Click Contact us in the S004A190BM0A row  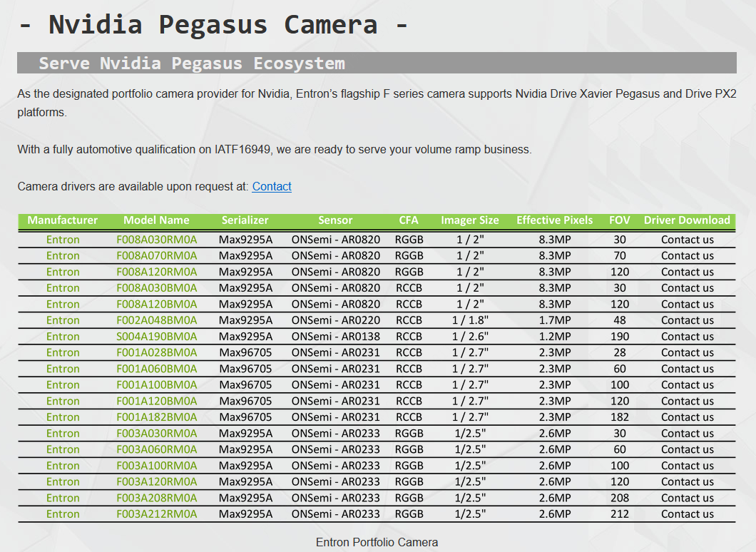pos(687,337)
